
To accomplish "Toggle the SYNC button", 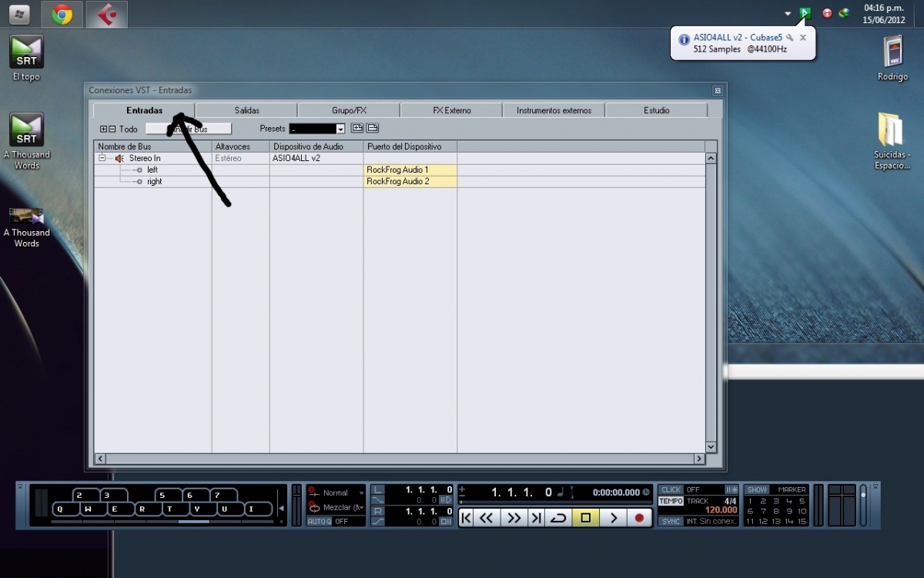I will point(671,522).
